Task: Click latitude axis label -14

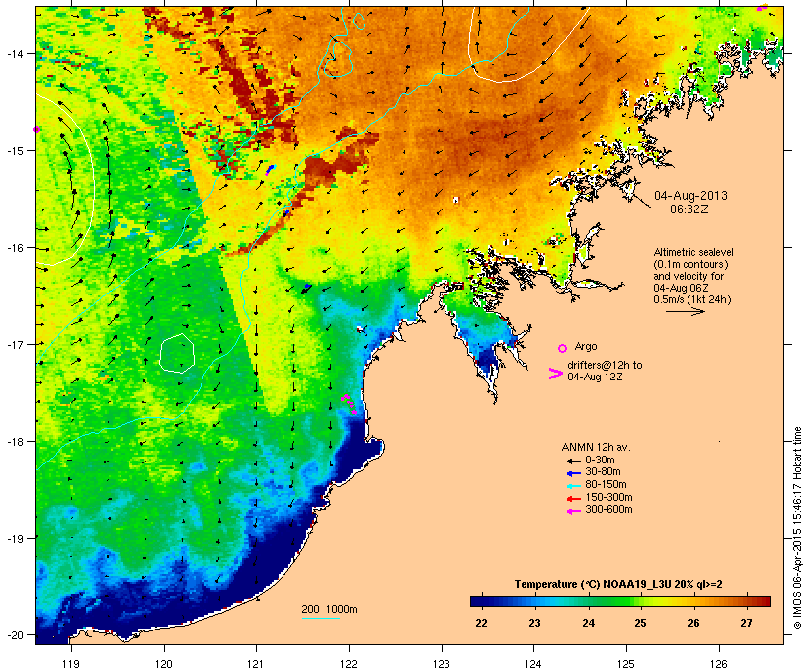Action: pos(14,53)
